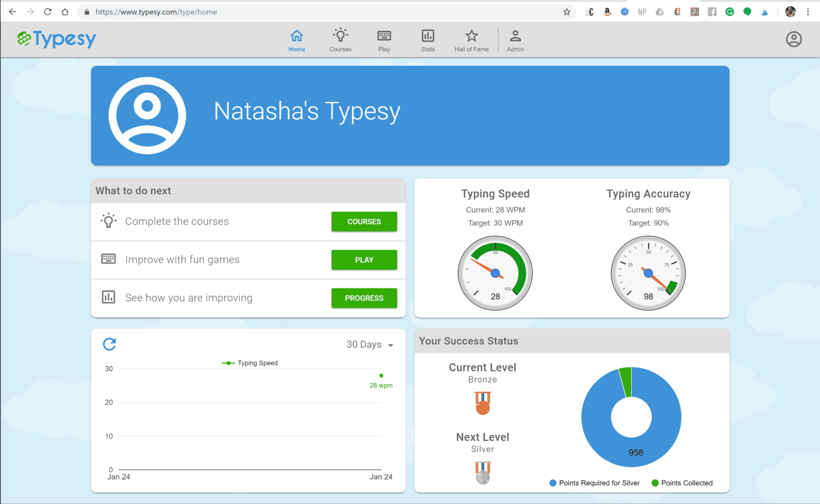
Task: Click the Typesy logo
Action: 56,39
